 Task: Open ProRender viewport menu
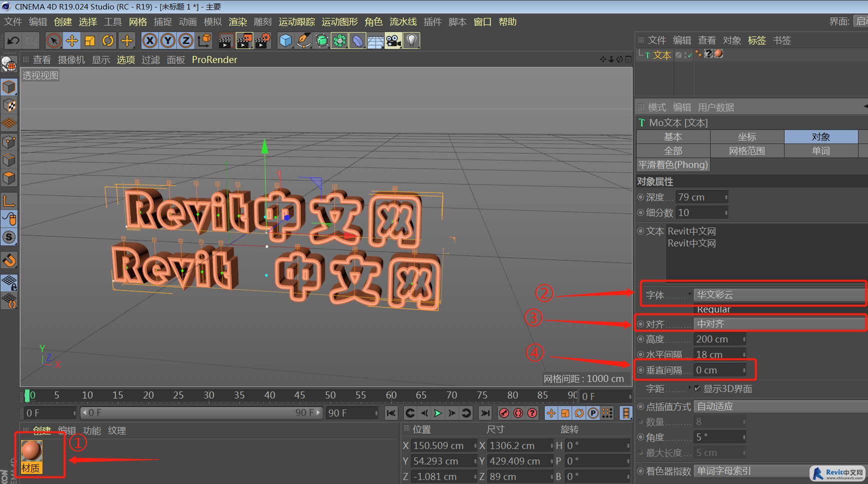coord(215,59)
